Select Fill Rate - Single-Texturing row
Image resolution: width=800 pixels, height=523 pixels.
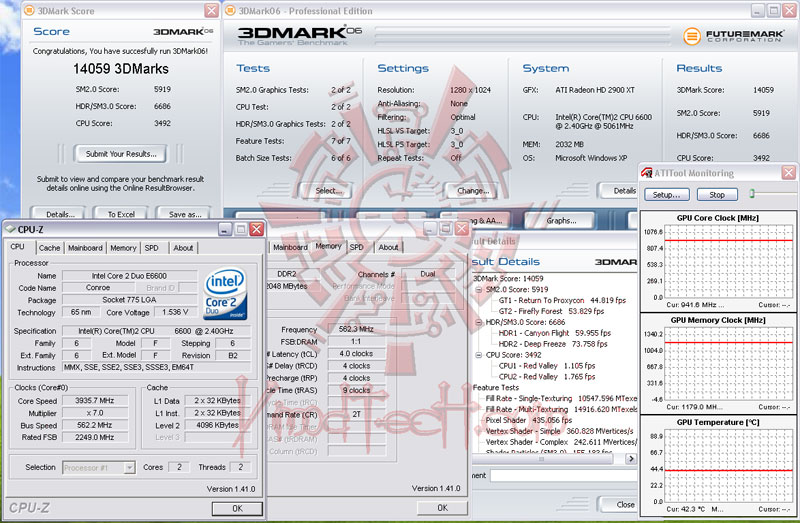pyautogui.click(x=561, y=398)
